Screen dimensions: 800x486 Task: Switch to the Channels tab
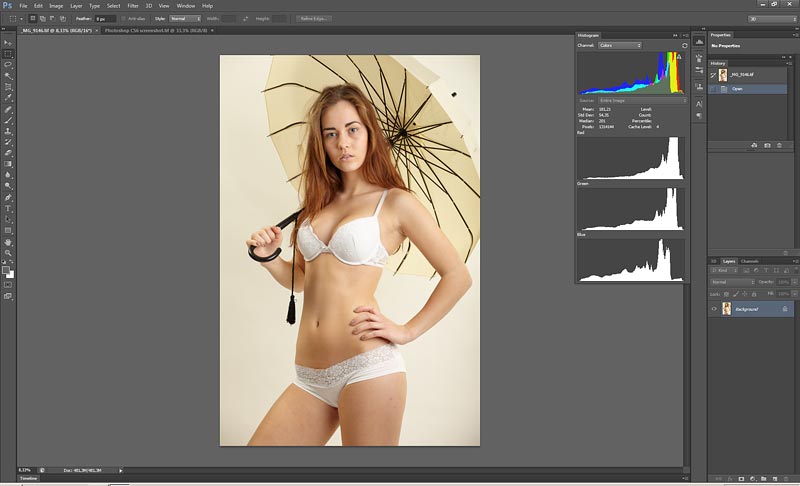pyautogui.click(x=749, y=261)
